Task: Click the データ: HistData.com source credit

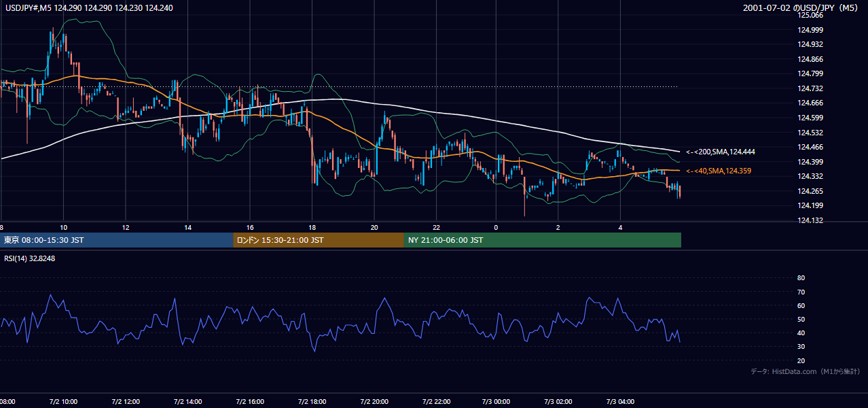Action: pos(806,371)
